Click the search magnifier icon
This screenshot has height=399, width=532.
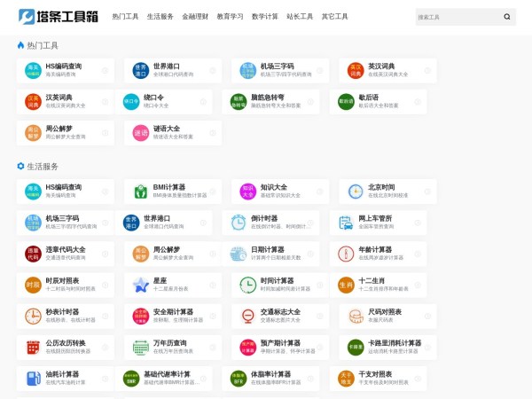point(507,17)
